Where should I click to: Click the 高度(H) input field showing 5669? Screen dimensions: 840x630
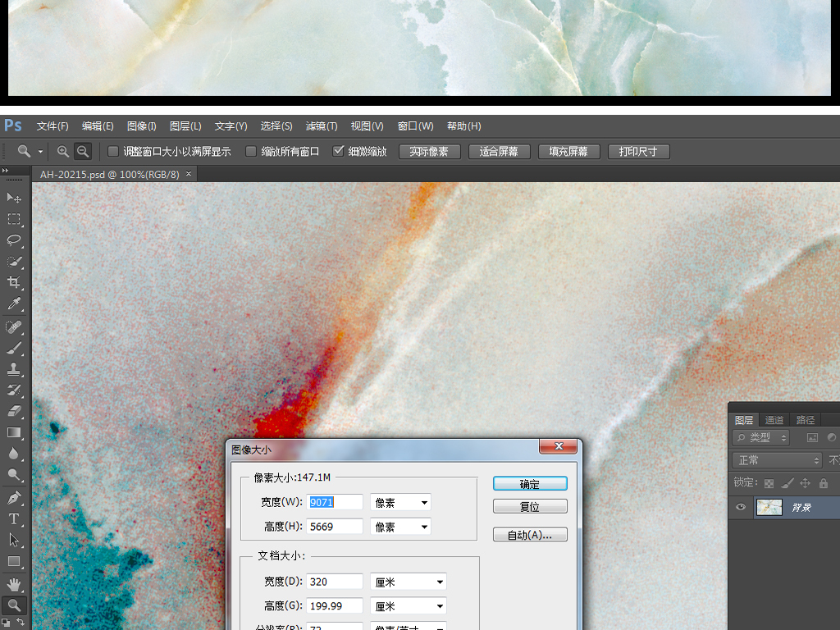(x=335, y=527)
